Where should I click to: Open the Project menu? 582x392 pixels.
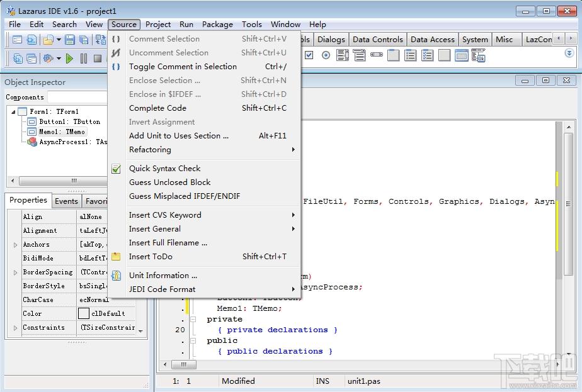[x=157, y=25]
